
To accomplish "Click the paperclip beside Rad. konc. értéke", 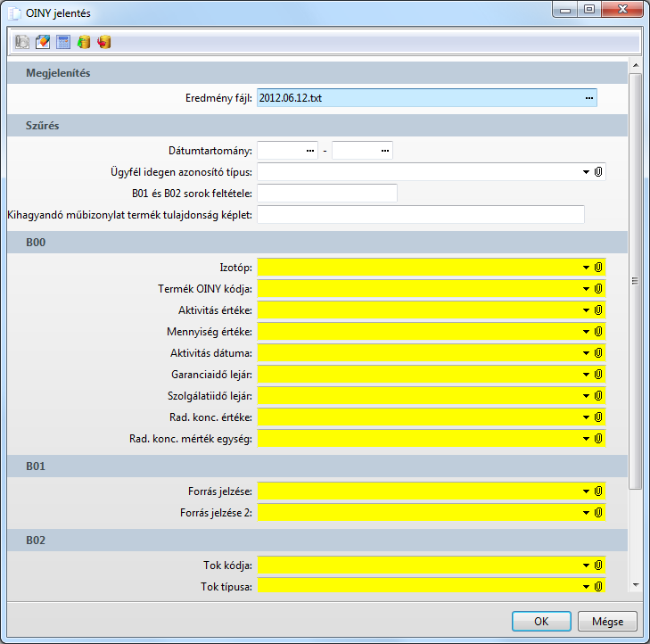I will pos(598,417).
